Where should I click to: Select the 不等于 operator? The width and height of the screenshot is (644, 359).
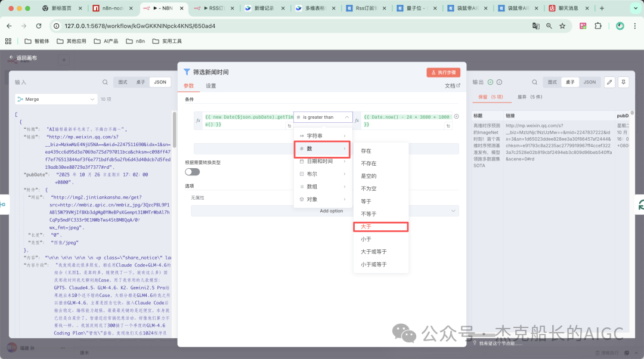pos(380,214)
